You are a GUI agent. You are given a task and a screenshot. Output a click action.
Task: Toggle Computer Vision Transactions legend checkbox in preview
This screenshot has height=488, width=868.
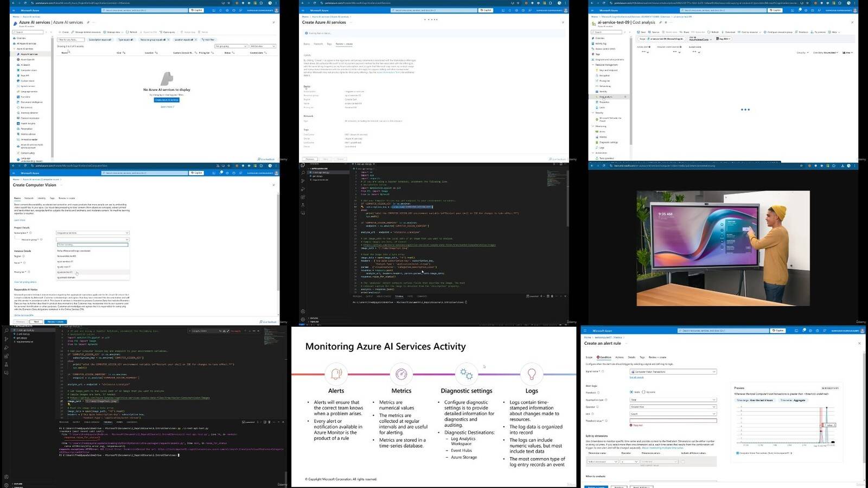737,453
